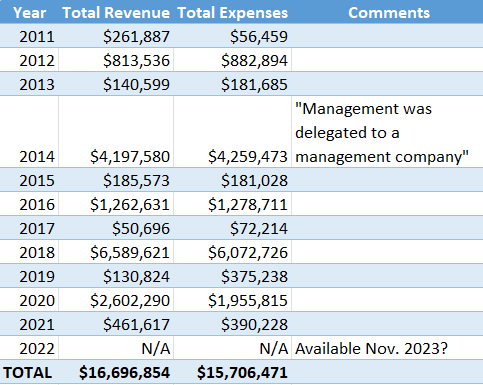Click the year cell 2012

click(29, 60)
